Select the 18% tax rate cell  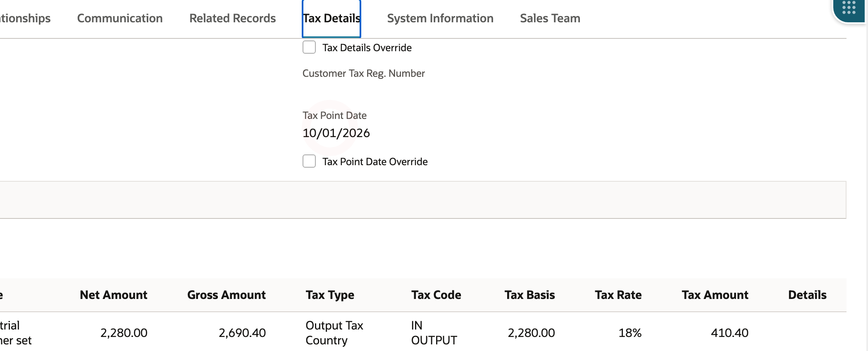tap(630, 333)
